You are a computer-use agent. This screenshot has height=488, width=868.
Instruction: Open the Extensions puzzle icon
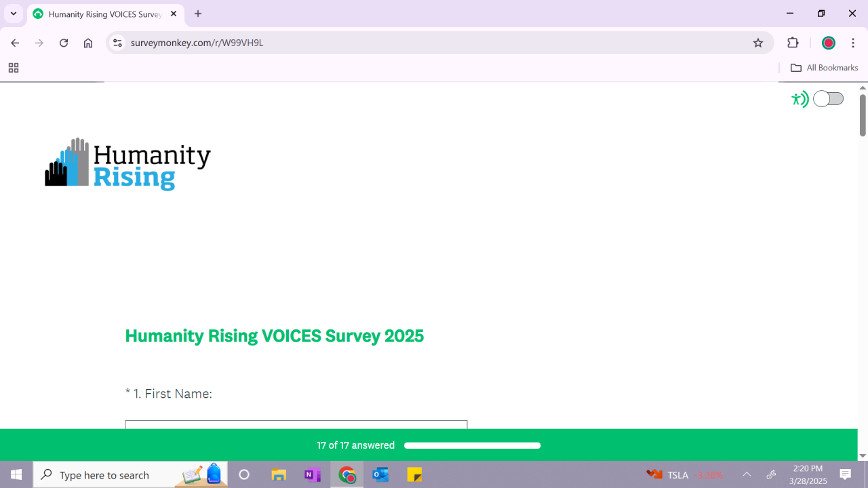coord(793,43)
